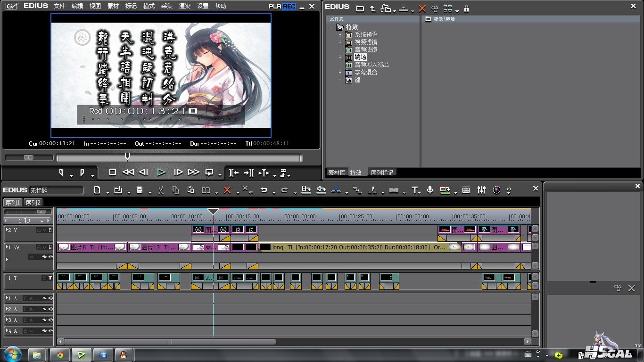Click the Save project floppy disk icon
This screenshot has width=644, height=362.
(x=139, y=190)
